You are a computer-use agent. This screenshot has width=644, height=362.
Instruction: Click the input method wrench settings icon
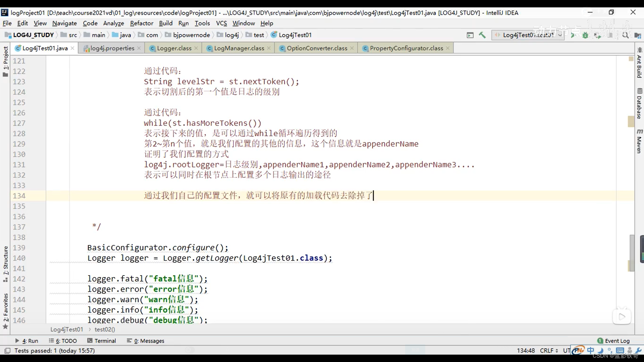638,350
